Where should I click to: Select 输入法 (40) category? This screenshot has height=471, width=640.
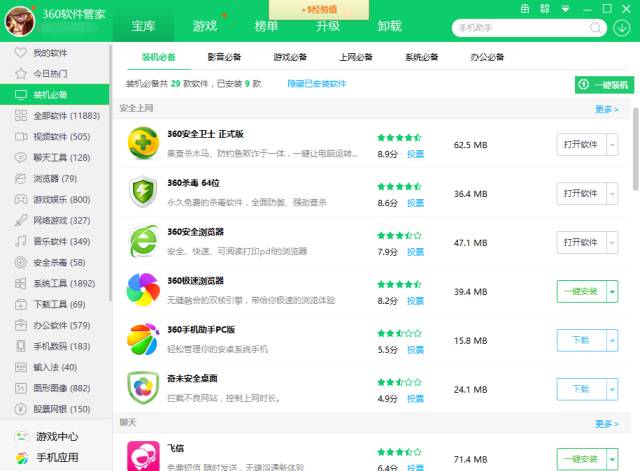point(55,367)
